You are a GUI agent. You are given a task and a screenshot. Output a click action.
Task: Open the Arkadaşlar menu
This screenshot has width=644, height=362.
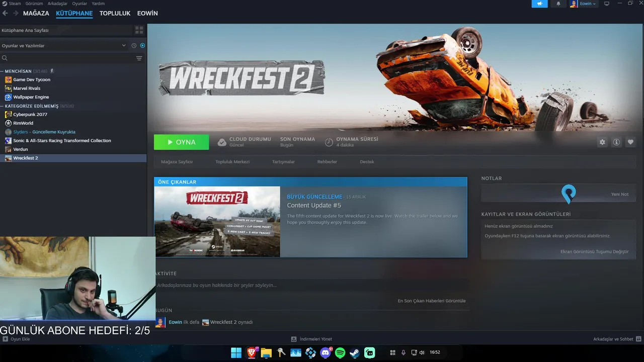pyautogui.click(x=57, y=4)
